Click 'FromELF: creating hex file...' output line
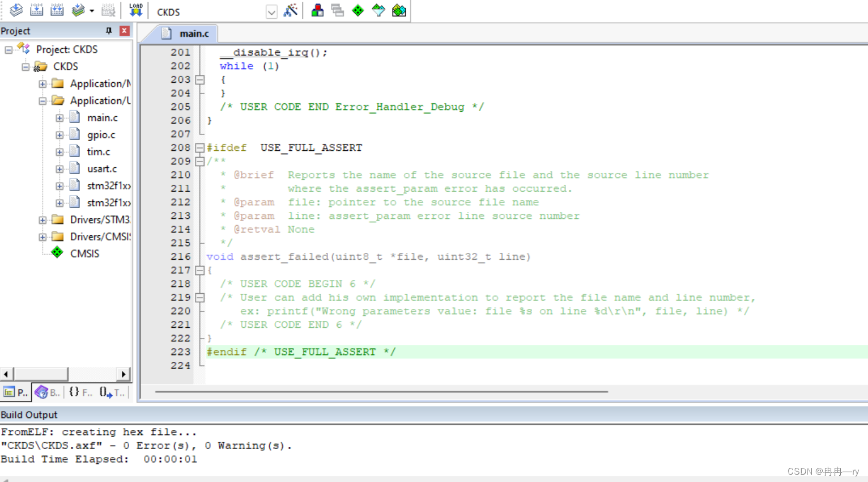Viewport: 868px width, 482px height. pos(99,432)
